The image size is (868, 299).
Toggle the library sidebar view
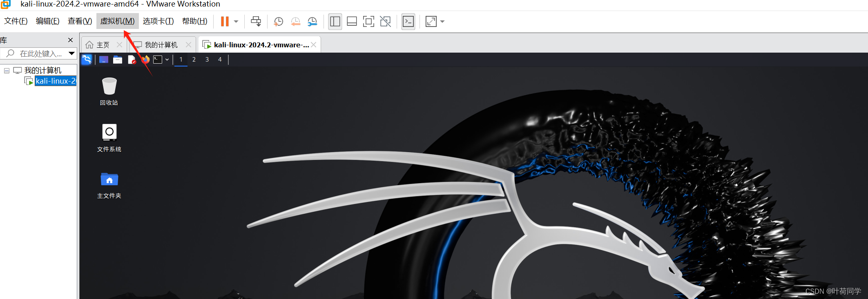click(x=335, y=21)
